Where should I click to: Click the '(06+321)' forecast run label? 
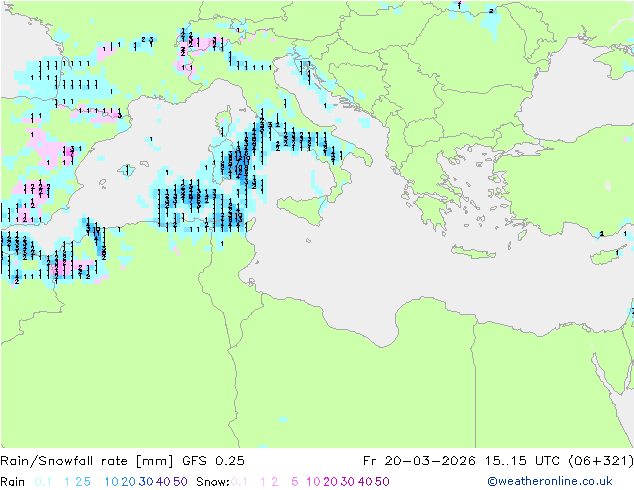point(600,461)
